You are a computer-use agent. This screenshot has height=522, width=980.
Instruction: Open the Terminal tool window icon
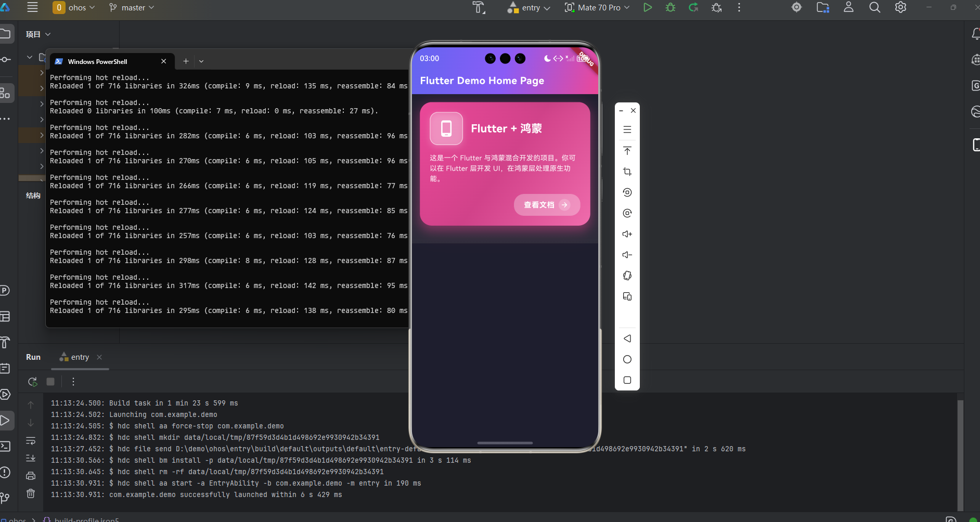click(x=5, y=446)
